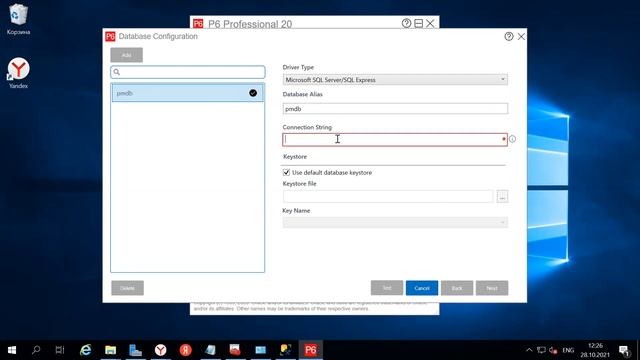Close the P6 Professional 20 window
The image size is (640, 360).
(430, 23)
